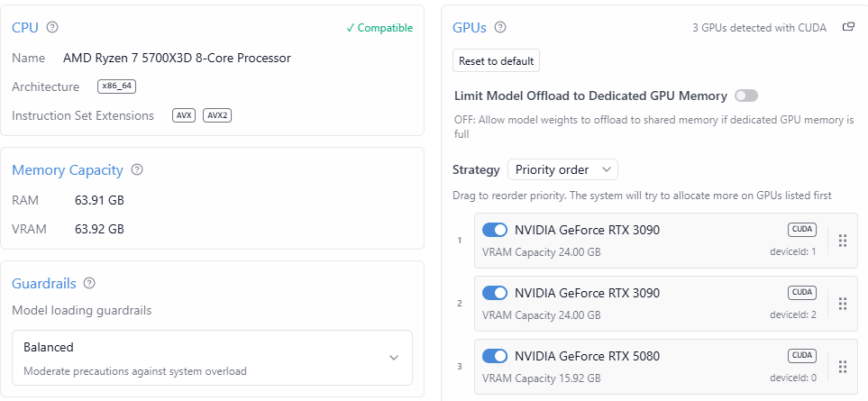Disable the first RTX 3090 (deviceId 1)
Screen dimensions: 868x401
tap(495, 230)
